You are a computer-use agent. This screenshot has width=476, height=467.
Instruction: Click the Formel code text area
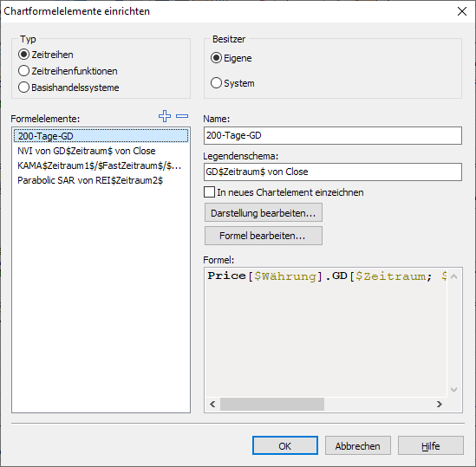pyautogui.click(x=326, y=332)
